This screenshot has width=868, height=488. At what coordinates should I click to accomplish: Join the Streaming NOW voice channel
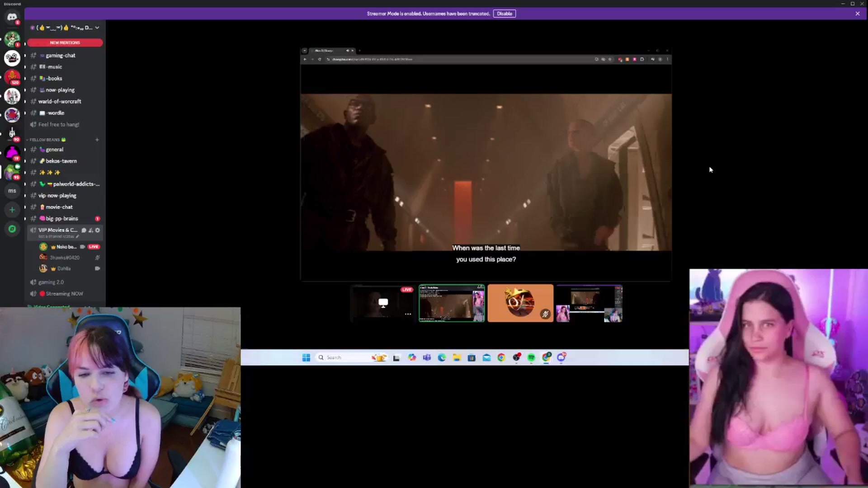pyautogui.click(x=65, y=294)
